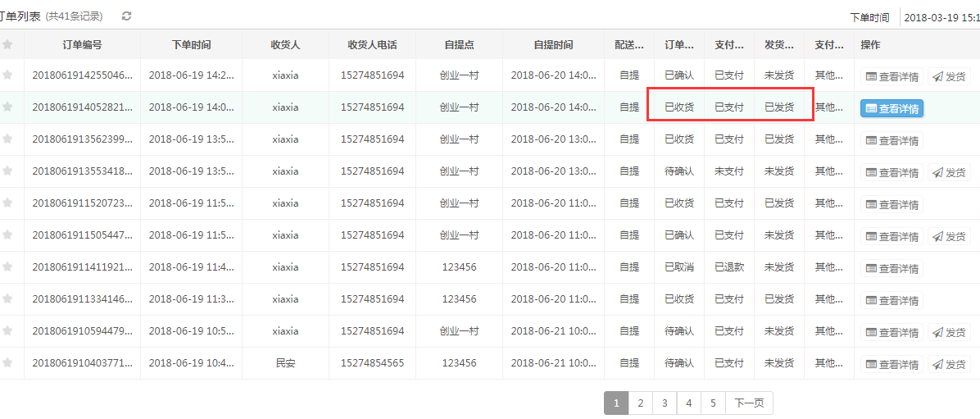The height and width of the screenshot is (419, 980).
Task: Go to page 2 in pagination
Action: 640,403
